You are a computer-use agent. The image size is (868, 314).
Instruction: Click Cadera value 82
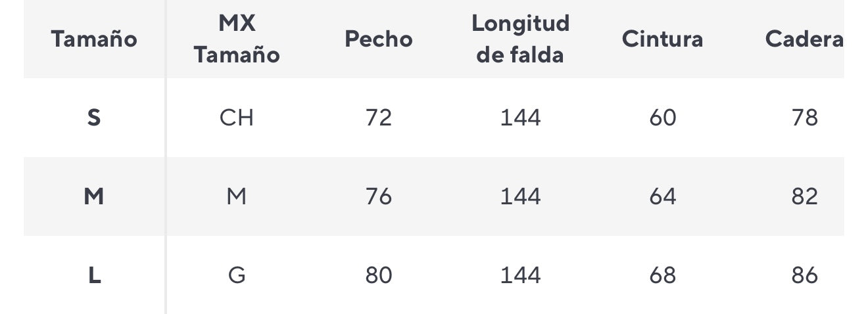pyautogui.click(x=804, y=196)
